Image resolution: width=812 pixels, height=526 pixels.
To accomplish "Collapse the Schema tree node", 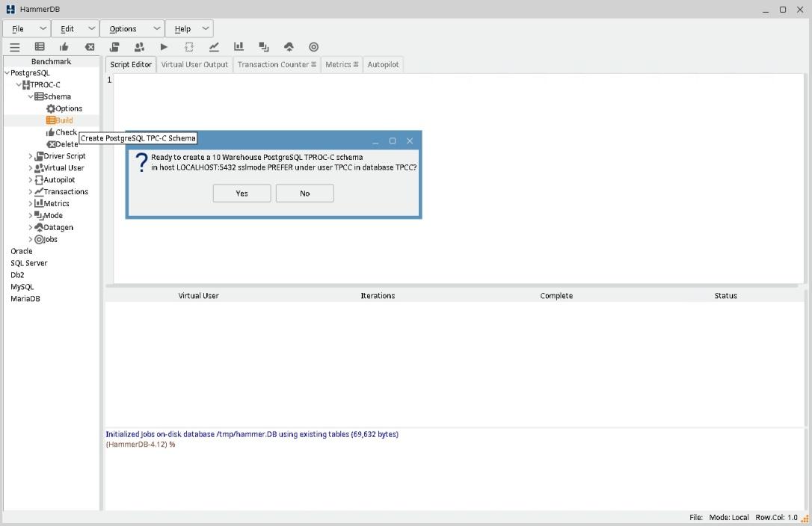I will (31, 96).
